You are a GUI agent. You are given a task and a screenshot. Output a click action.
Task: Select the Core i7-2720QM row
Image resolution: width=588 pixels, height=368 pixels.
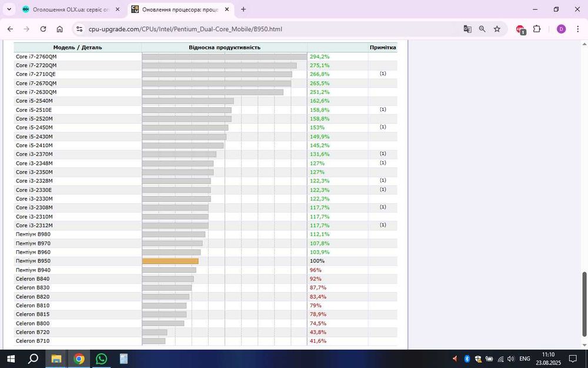pyautogui.click(x=205, y=65)
